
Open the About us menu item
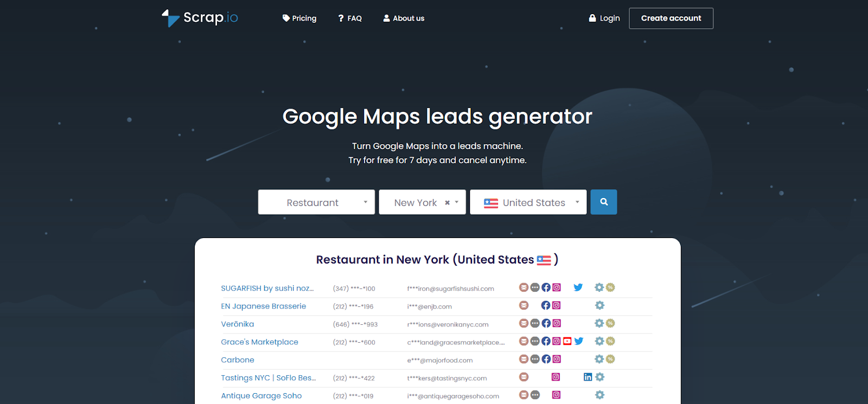404,18
